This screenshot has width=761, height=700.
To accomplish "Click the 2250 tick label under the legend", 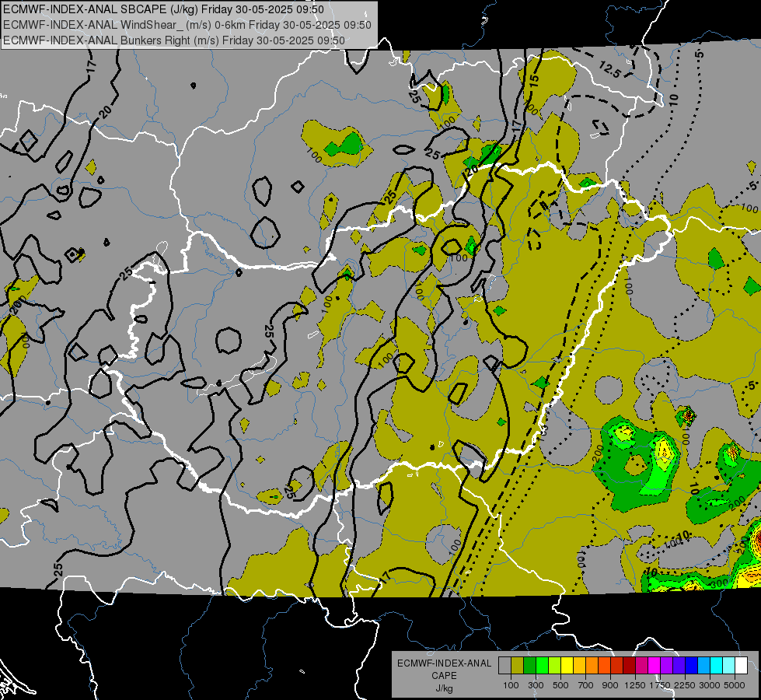I will [684, 685].
